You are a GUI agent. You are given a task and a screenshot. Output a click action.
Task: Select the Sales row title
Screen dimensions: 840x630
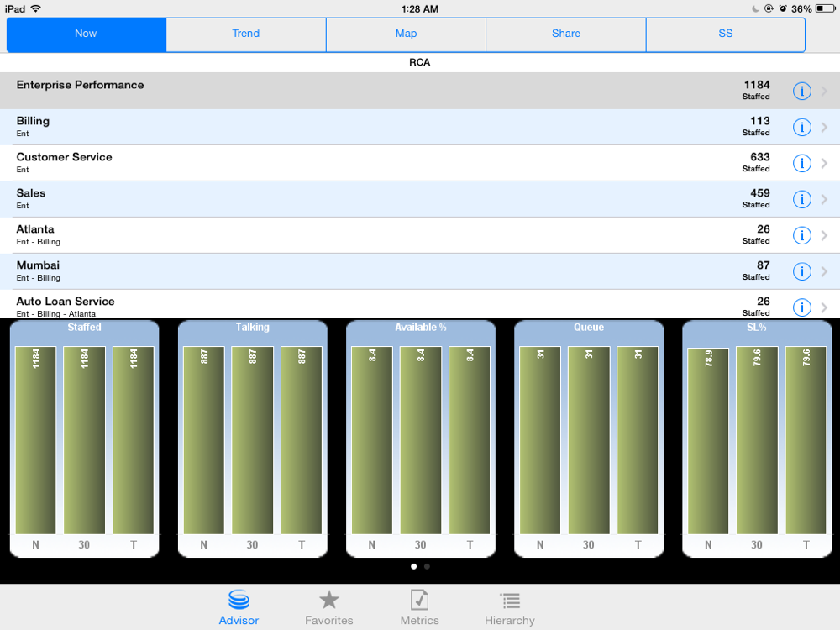(x=31, y=193)
